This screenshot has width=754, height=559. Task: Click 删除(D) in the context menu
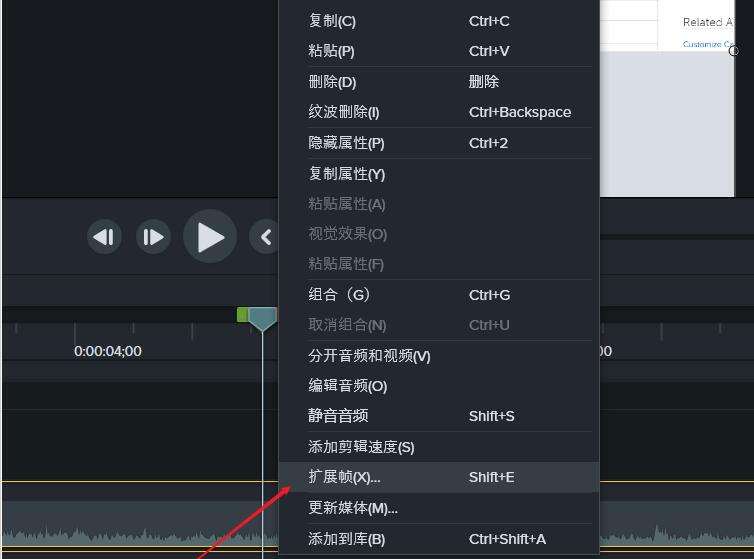click(439, 82)
